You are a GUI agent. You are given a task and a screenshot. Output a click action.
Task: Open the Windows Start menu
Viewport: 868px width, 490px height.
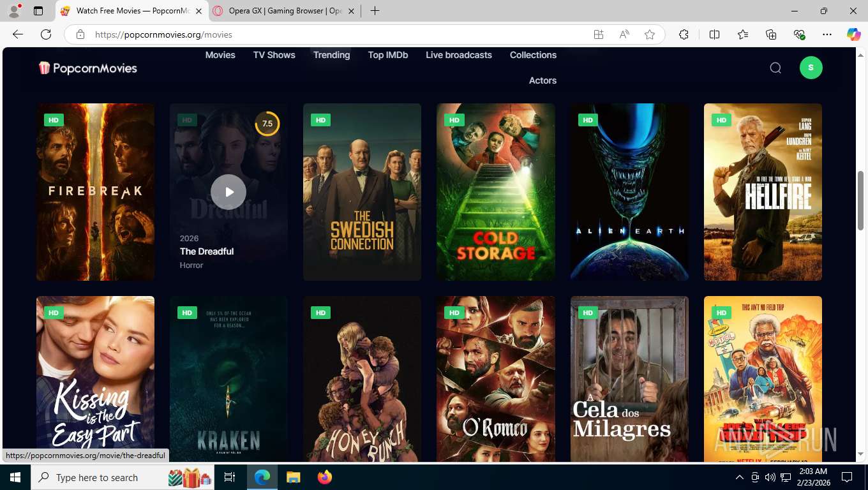pos(15,477)
